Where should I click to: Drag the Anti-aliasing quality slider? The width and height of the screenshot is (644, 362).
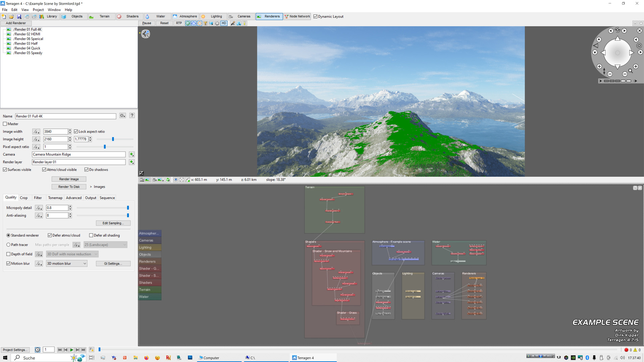[128, 215]
